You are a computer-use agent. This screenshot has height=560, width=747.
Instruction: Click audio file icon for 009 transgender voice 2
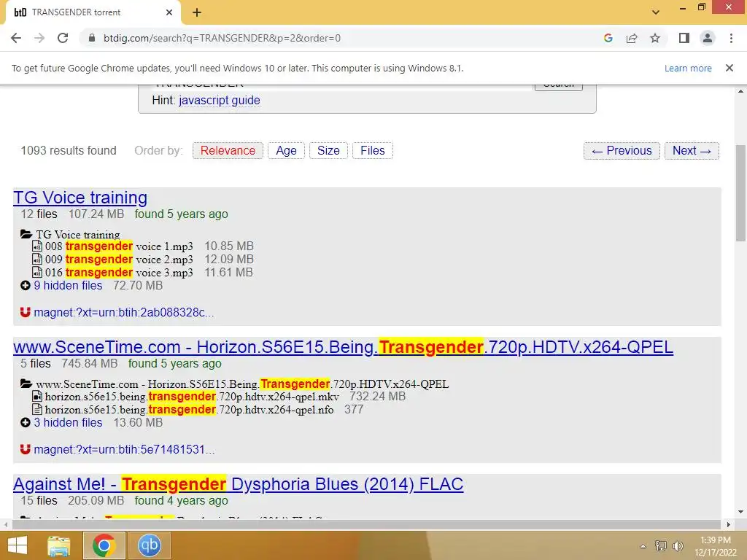click(x=36, y=259)
